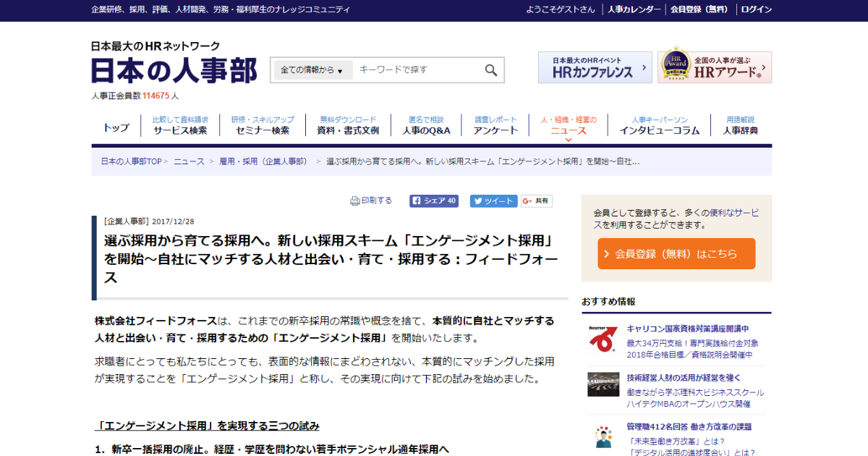Image resolution: width=868 pixels, height=456 pixels.
Task: Open the 全ての情報から search scope dropdown
Action: coord(312,70)
